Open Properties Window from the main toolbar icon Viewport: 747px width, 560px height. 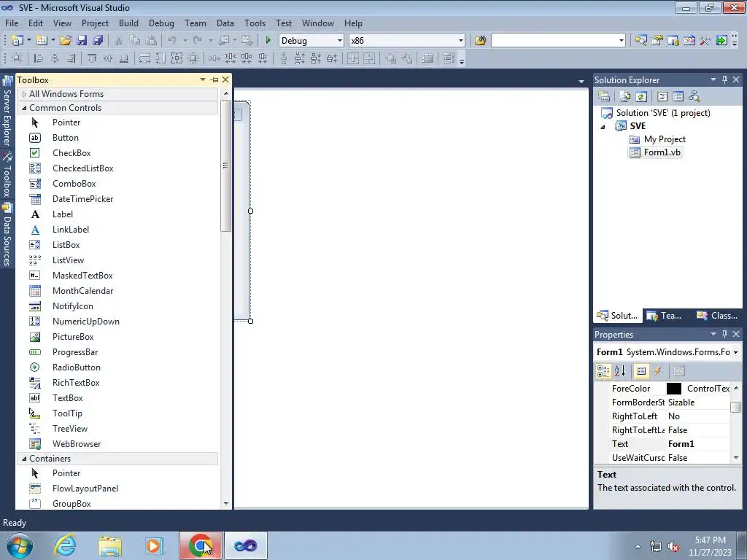click(x=657, y=41)
